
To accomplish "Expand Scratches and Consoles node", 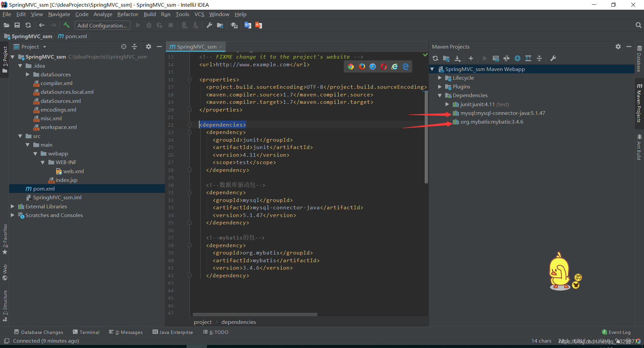I will click(x=12, y=215).
